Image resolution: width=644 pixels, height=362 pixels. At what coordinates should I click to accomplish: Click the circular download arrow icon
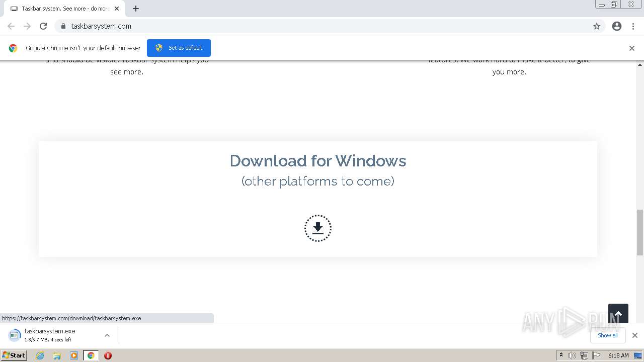tap(318, 228)
